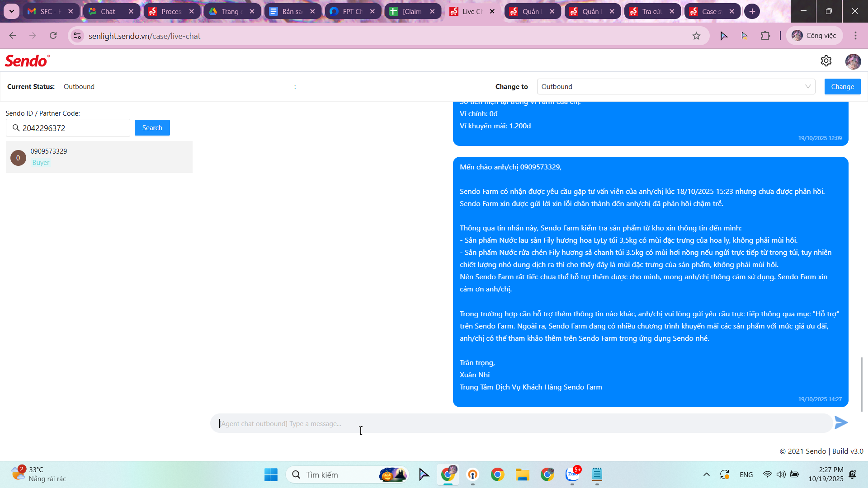
Task: Open the tab search chevron
Action: [x=11, y=11]
